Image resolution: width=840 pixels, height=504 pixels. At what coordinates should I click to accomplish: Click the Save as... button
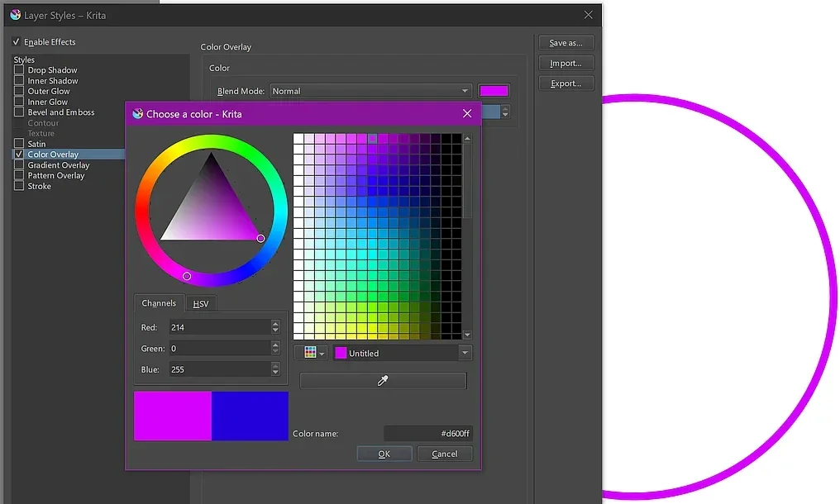[x=566, y=43]
